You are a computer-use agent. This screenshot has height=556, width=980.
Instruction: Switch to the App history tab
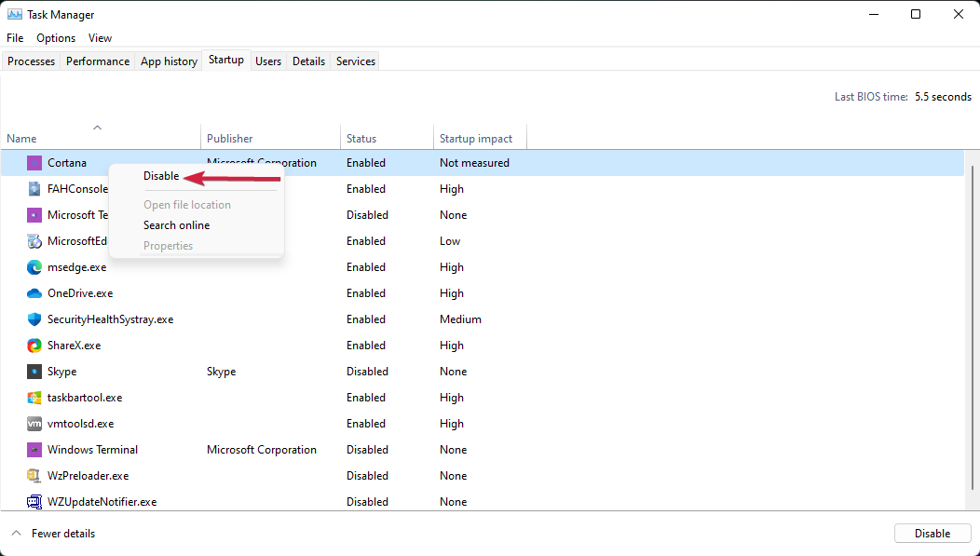(169, 61)
